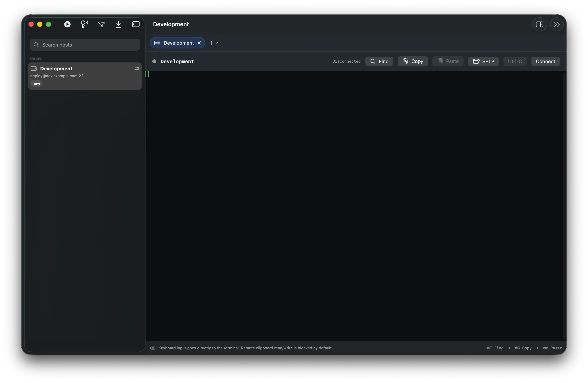Click the magnifier icon in Search hosts

[x=36, y=45]
